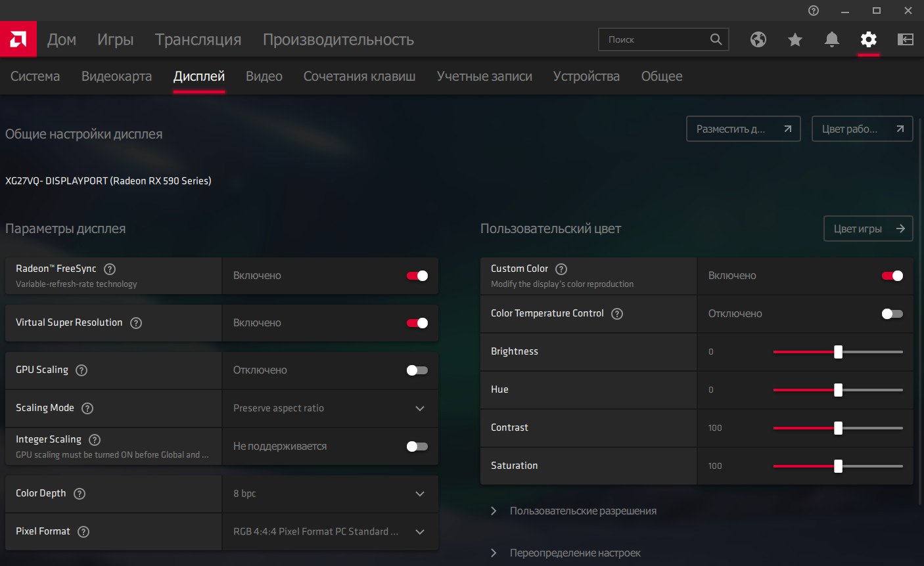The height and width of the screenshot is (566, 924).
Task: Enable GPU Scaling switch
Action: [x=417, y=370]
